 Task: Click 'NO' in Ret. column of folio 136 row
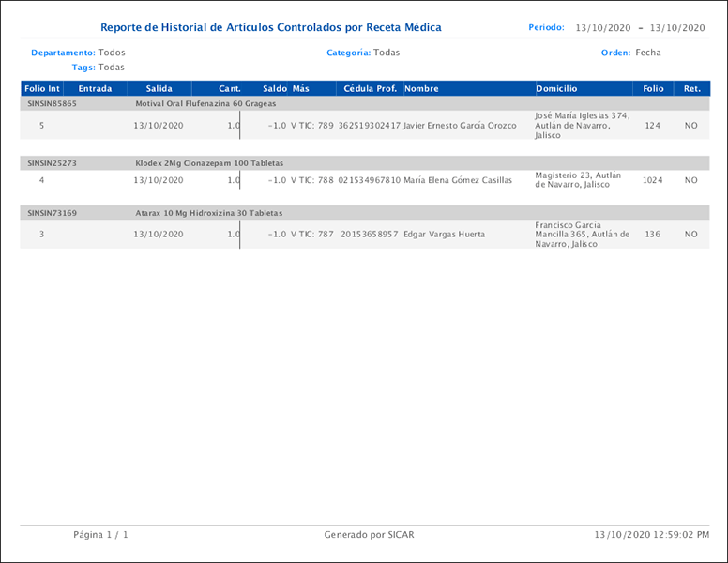click(x=690, y=235)
